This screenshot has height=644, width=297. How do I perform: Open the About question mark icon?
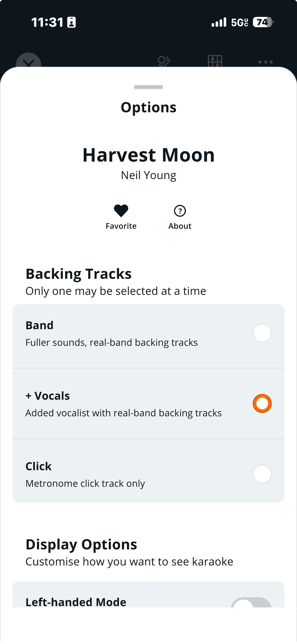[180, 211]
